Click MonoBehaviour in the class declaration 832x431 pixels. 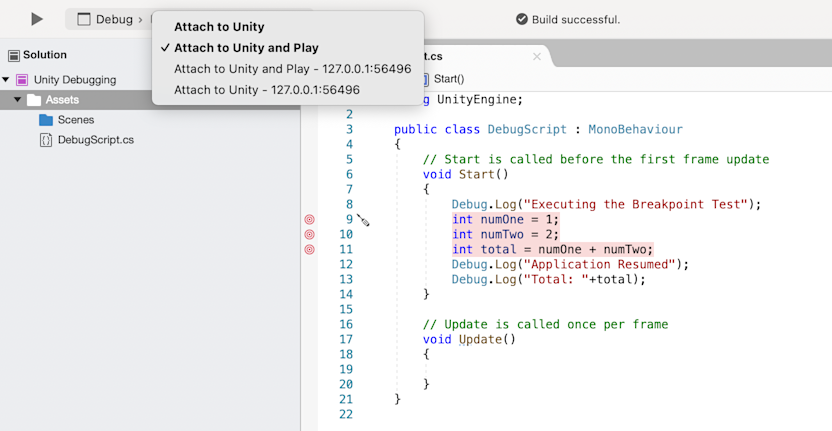(635, 130)
